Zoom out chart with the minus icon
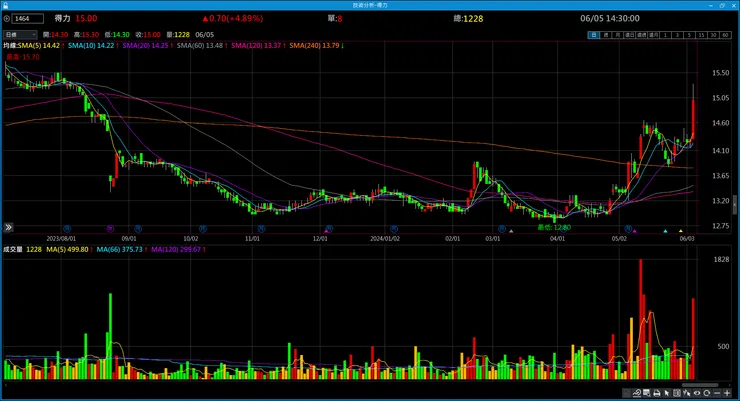The width and height of the screenshot is (740, 401). (x=717, y=393)
